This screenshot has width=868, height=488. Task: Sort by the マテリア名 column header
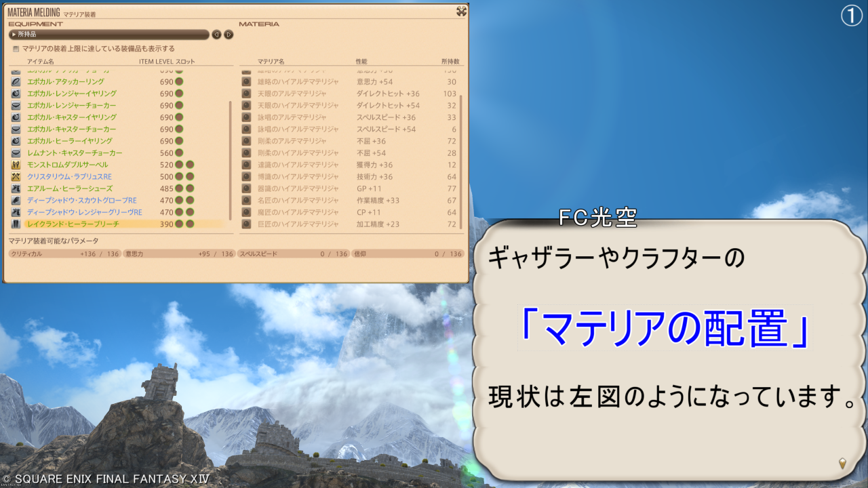[x=271, y=62]
